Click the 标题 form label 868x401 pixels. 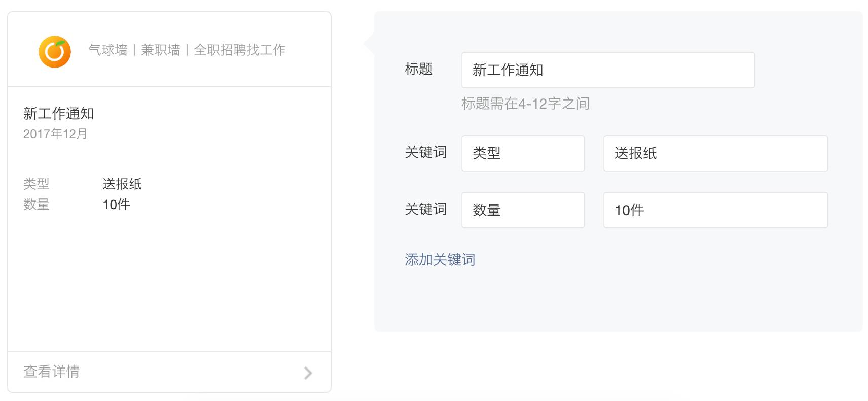(x=419, y=69)
